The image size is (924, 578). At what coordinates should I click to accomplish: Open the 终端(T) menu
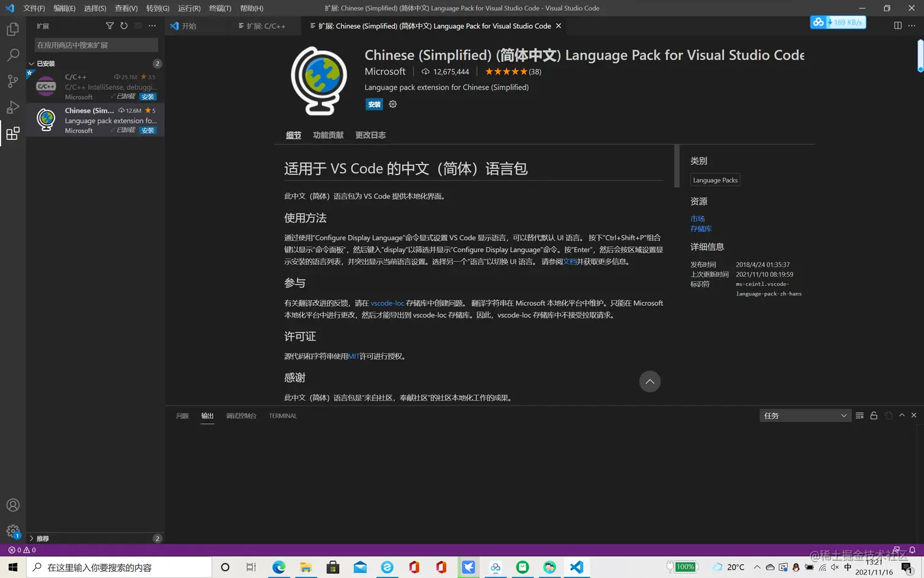[220, 8]
